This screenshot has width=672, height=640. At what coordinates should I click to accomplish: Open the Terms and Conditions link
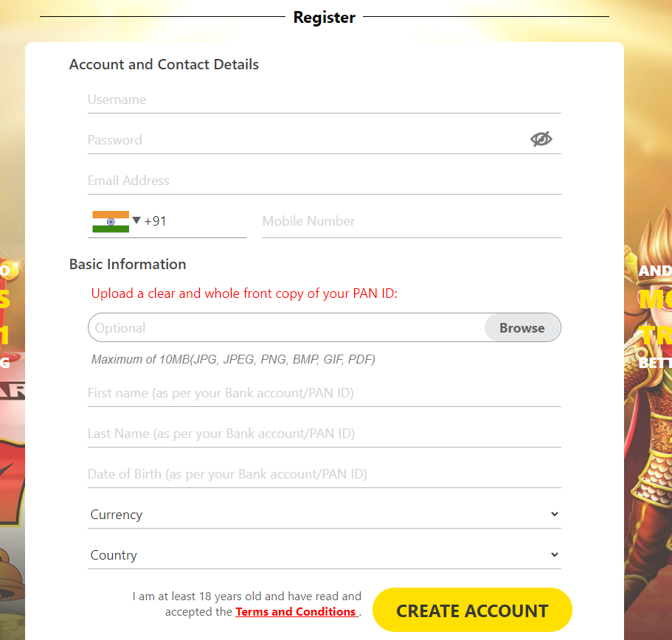pyautogui.click(x=296, y=612)
